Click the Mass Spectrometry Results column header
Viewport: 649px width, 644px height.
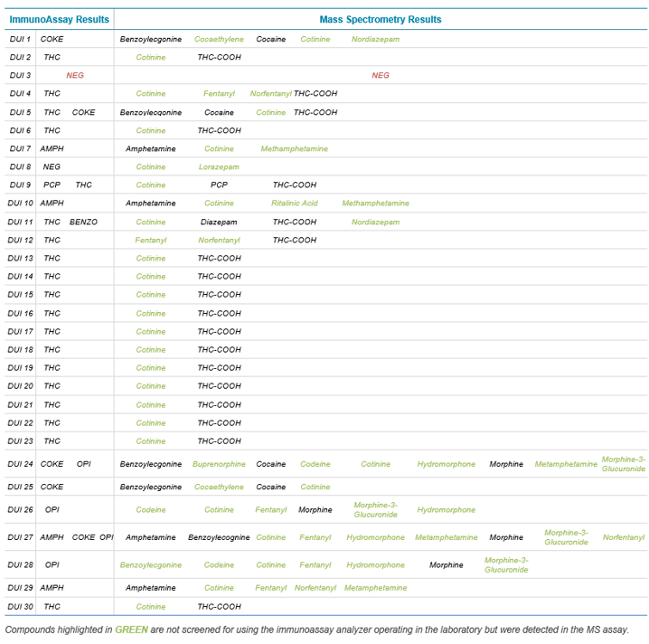[x=381, y=19]
